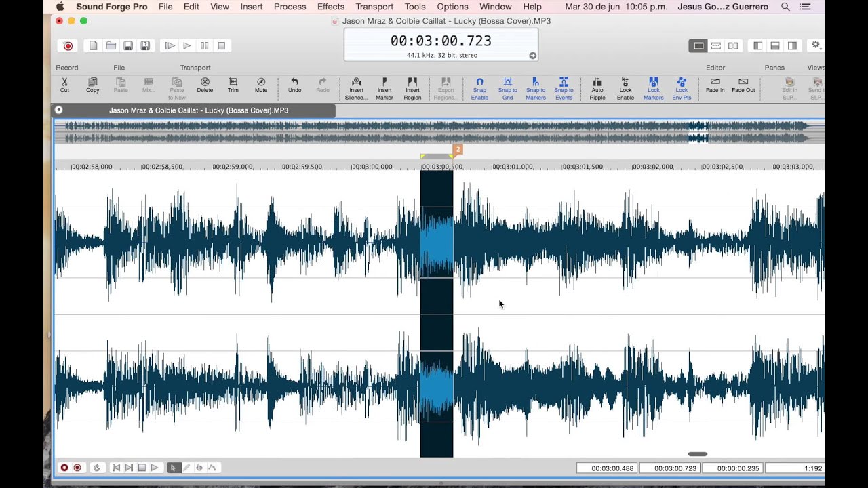Open Spotlight search in menu bar
The image size is (868, 488).
point(785,7)
